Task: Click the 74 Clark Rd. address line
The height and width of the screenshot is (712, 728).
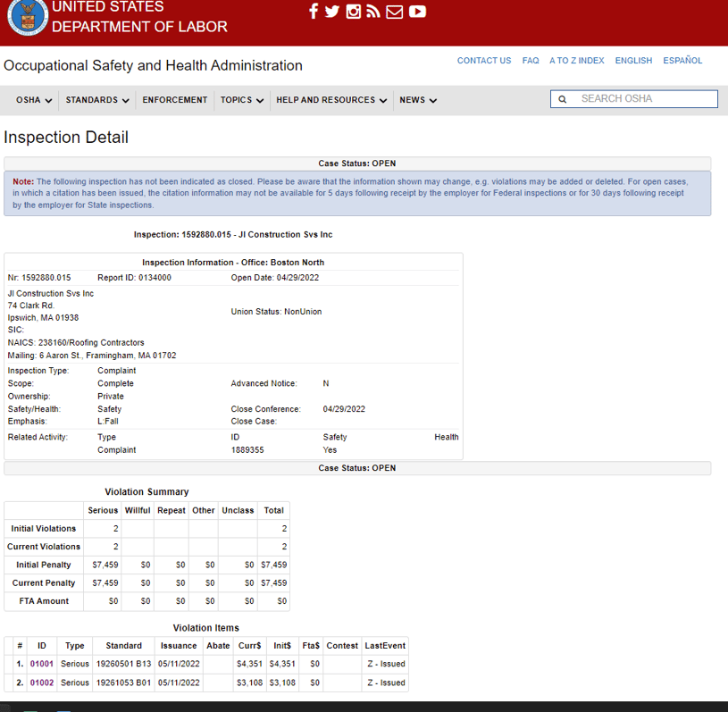Action: 30,306
